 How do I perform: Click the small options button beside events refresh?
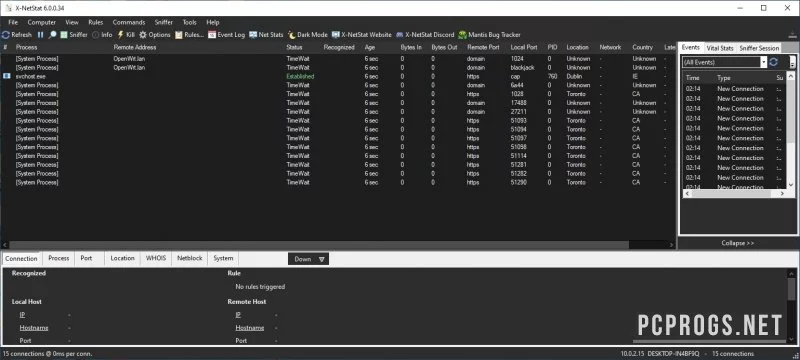click(x=792, y=62)
